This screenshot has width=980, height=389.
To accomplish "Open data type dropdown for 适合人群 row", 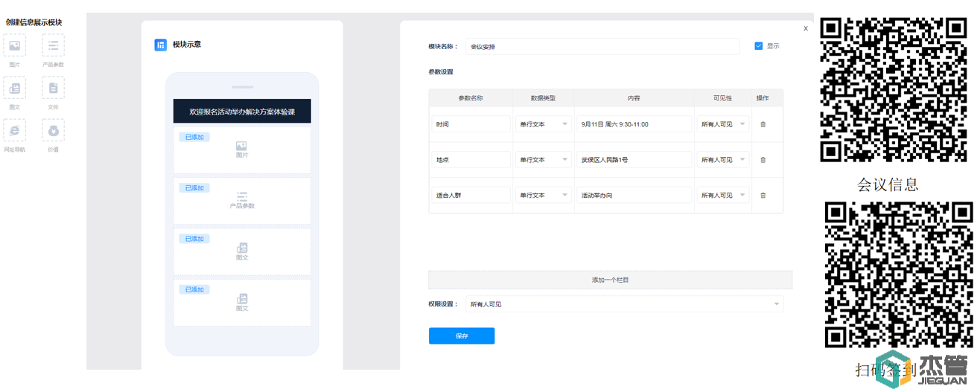I will pos(543,196).
